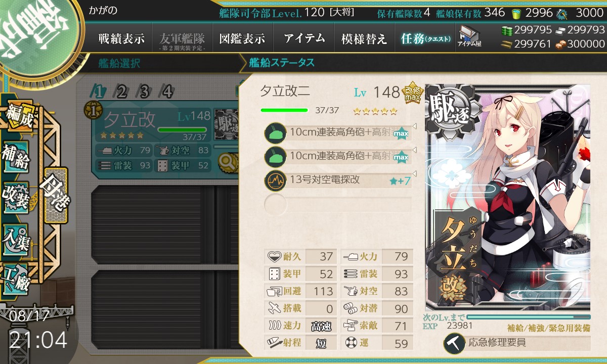Click the empty fourth equipment slot
The height and width of the screenshot is (364, 607).
pyautogui.click(x=337, y=204)
